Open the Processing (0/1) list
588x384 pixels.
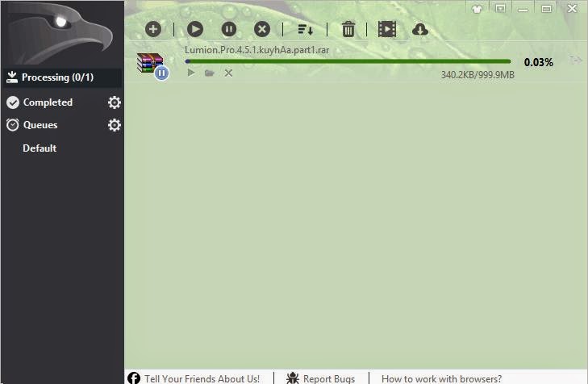tap(62, 77)
